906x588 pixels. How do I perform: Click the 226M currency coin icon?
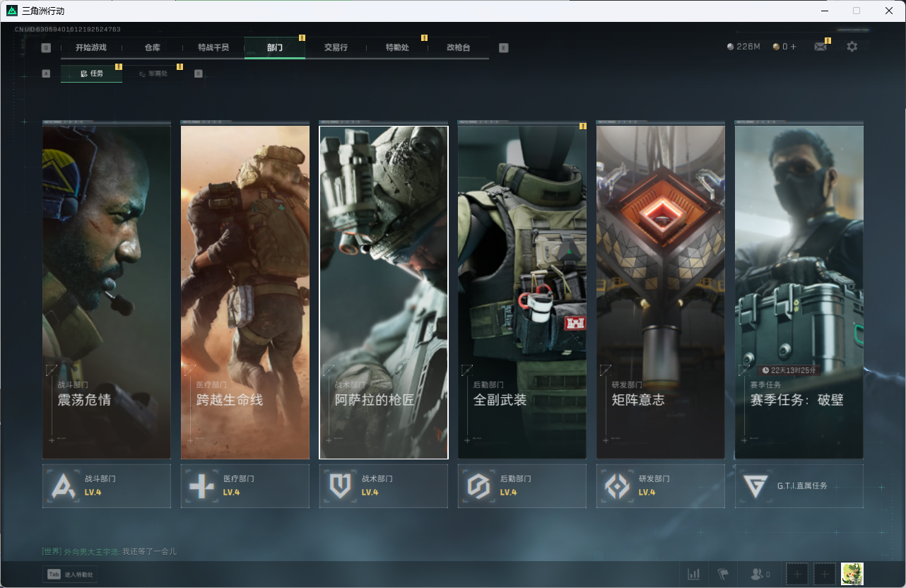point(730,47)
